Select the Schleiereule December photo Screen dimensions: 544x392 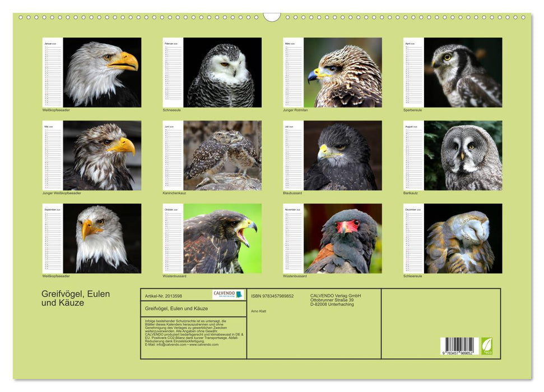463,239
